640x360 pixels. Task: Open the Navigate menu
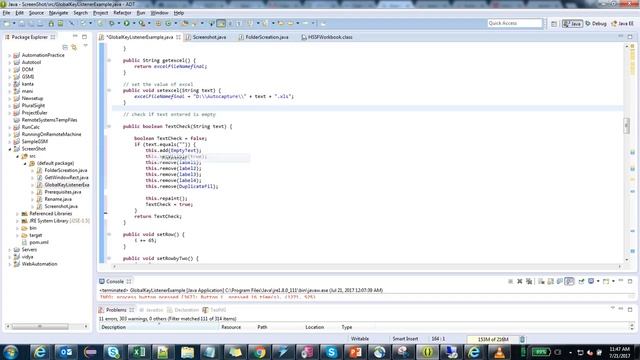(58, 13)
